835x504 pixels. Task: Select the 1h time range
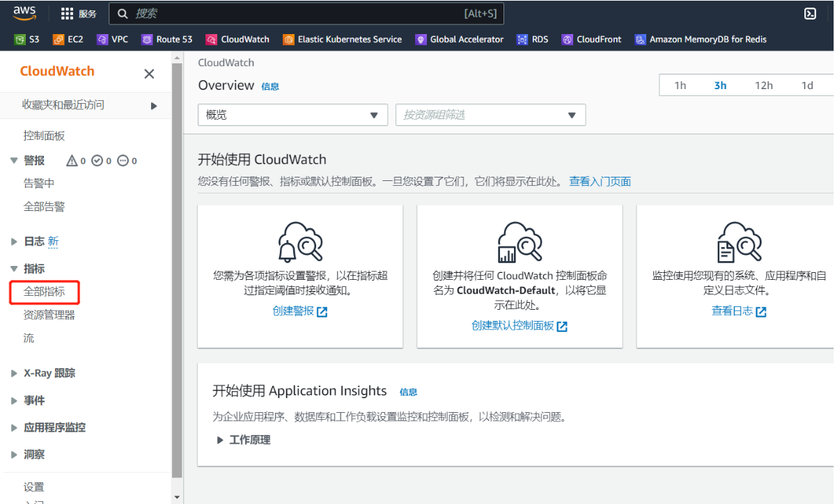tap(680, 85)
